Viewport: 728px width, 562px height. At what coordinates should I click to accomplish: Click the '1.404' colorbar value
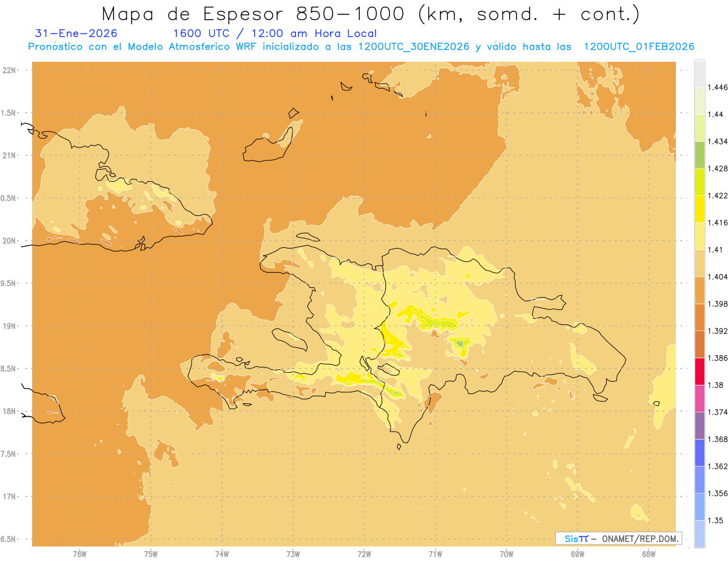pos(717,276)
